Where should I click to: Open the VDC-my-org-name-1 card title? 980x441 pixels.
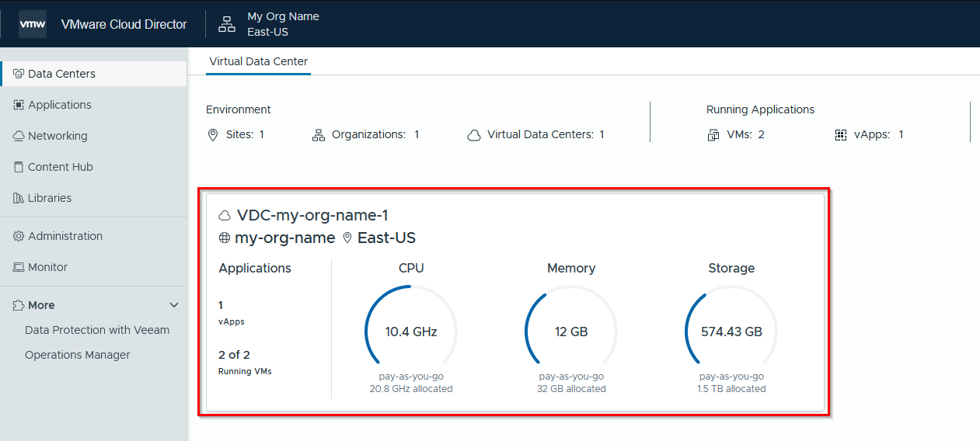[x=312, y=216]
